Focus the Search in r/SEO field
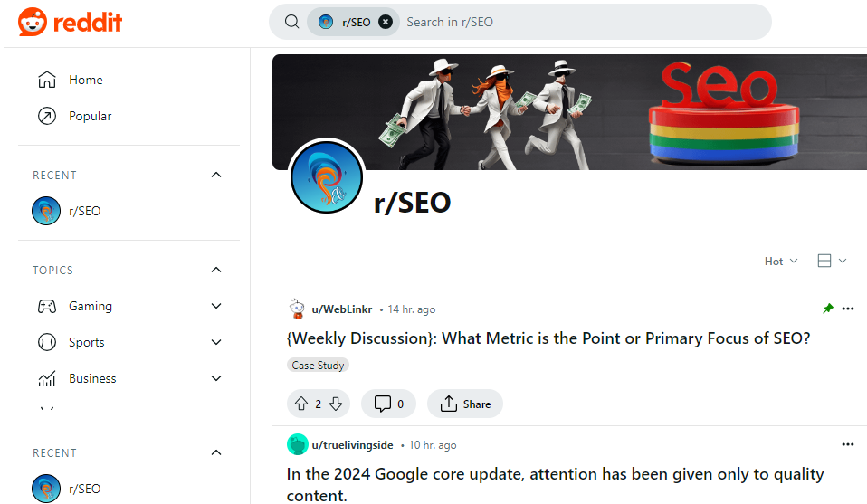The image size is (867, 504). click(x=579, y=22)
